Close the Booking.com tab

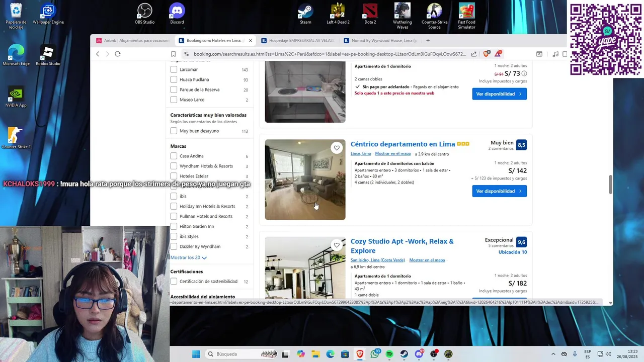[250, 41]
